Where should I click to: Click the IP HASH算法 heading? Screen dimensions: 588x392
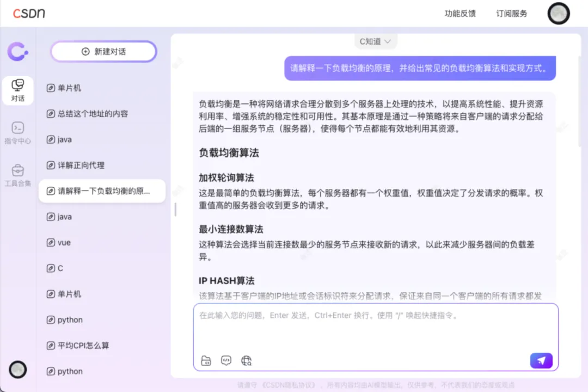point(226,280)
